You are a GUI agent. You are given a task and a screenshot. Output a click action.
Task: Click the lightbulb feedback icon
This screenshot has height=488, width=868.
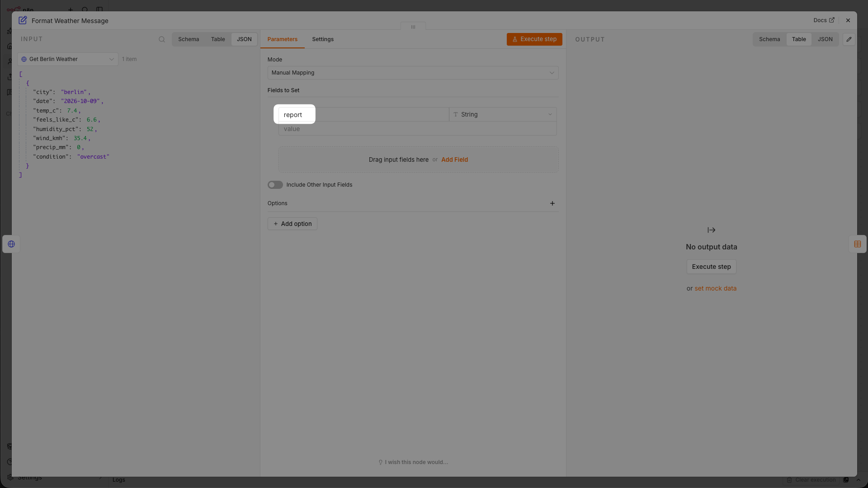click(381, 462)
